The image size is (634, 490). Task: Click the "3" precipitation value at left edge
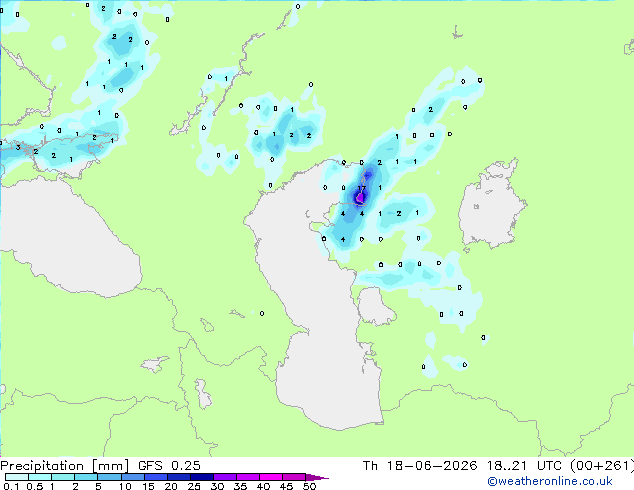tap(18, 147)
